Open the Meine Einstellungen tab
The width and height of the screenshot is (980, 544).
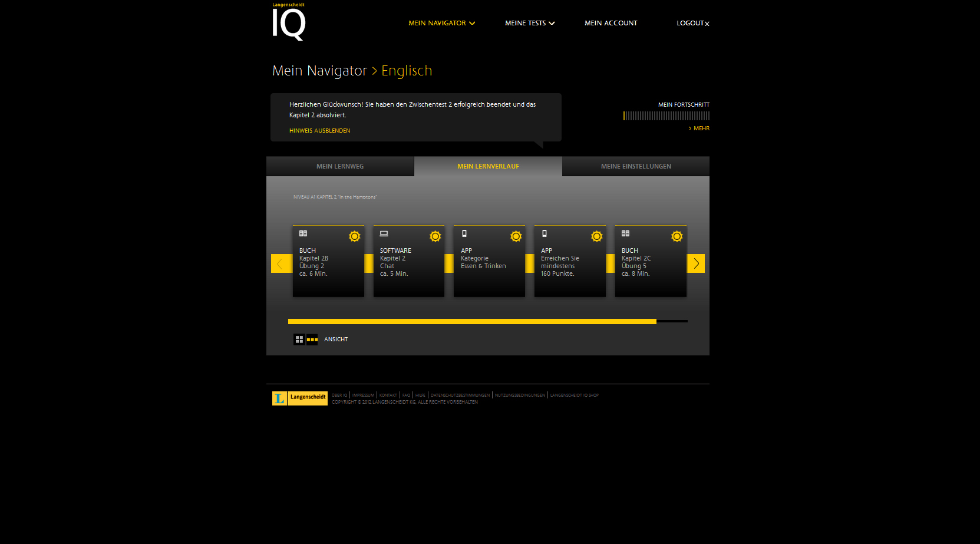click(x=636, y=166)
